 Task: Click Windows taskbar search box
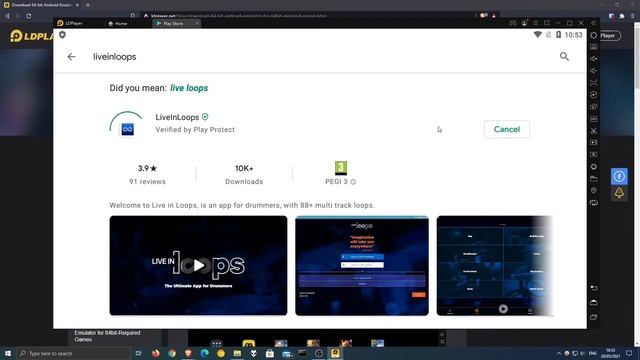pos(73,353)
